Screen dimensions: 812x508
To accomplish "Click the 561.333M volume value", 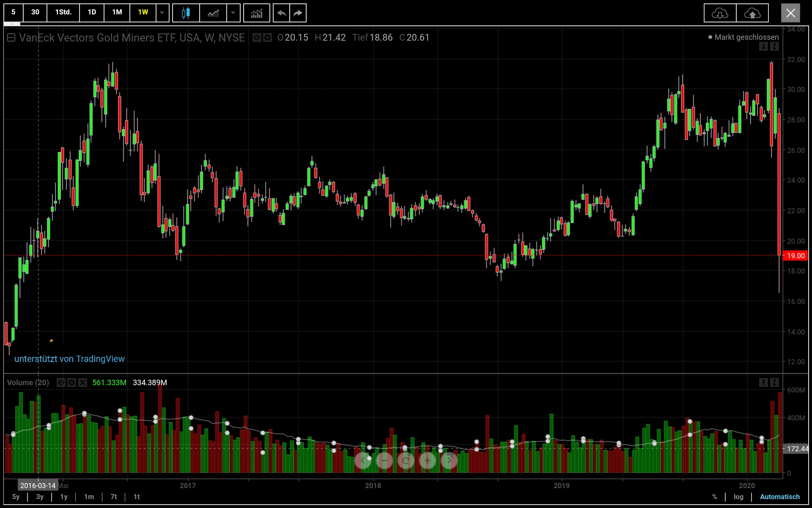I will [109, 383].
